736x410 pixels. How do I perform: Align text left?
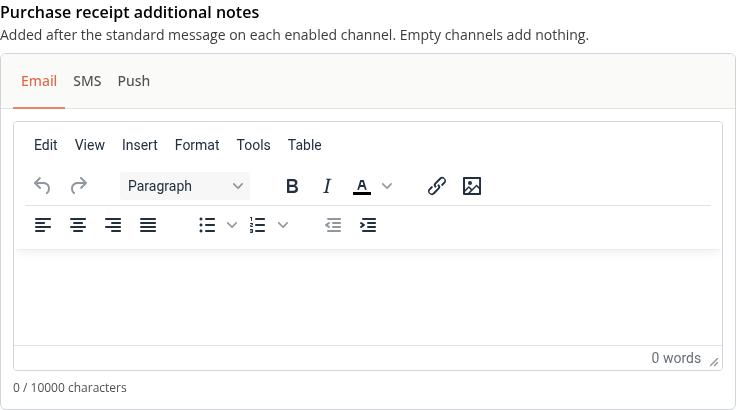point(43,225)
